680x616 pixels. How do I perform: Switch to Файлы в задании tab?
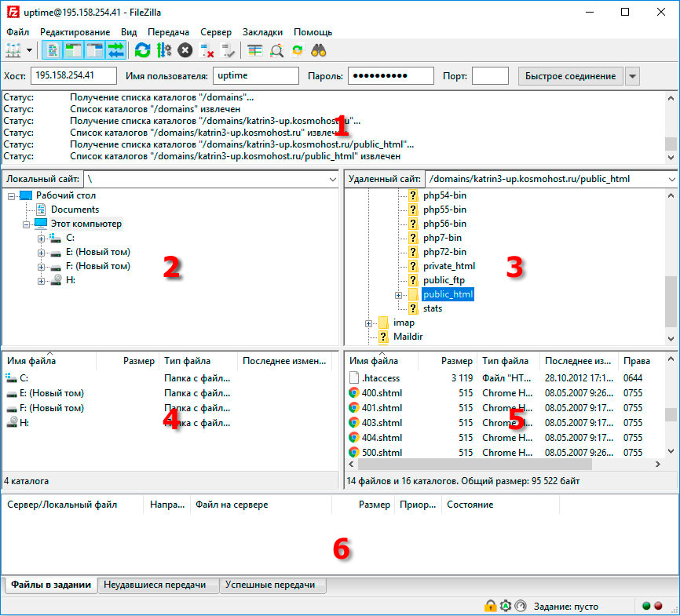51,585
